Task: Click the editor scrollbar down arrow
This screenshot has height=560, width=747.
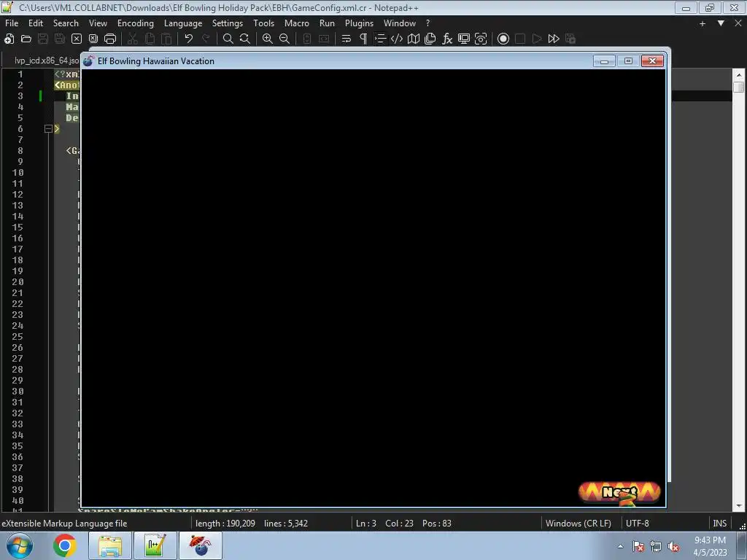Action: pos(739,506)
